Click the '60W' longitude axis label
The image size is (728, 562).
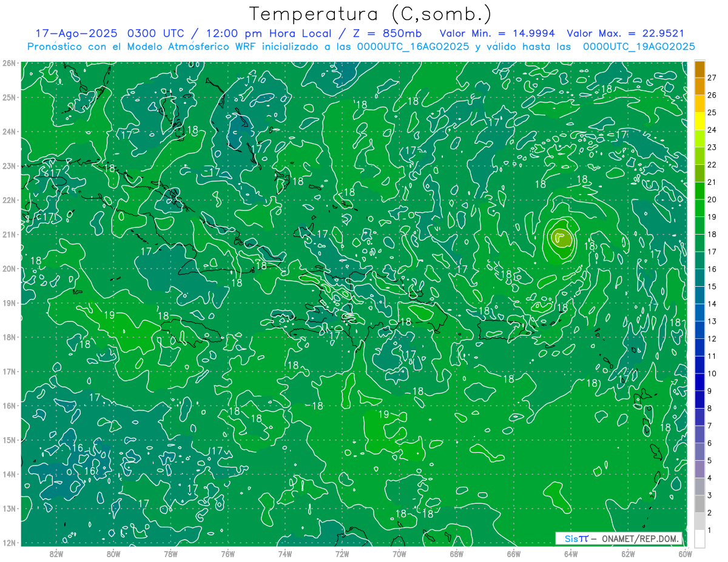click(x=685, y=554)
